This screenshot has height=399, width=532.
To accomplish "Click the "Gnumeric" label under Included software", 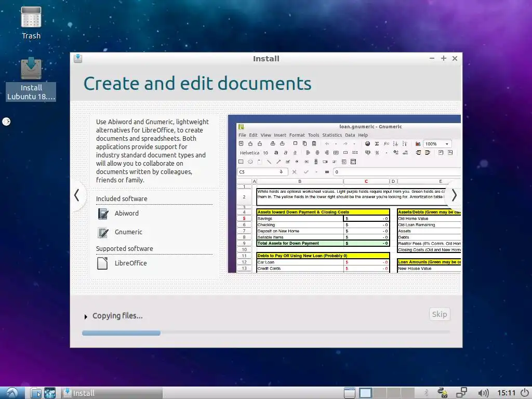I will (x=128, y=232).
